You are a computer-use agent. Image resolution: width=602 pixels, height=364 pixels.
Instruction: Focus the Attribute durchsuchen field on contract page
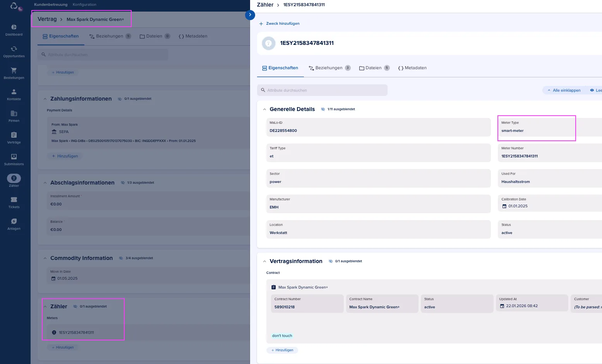click(103, 55)
